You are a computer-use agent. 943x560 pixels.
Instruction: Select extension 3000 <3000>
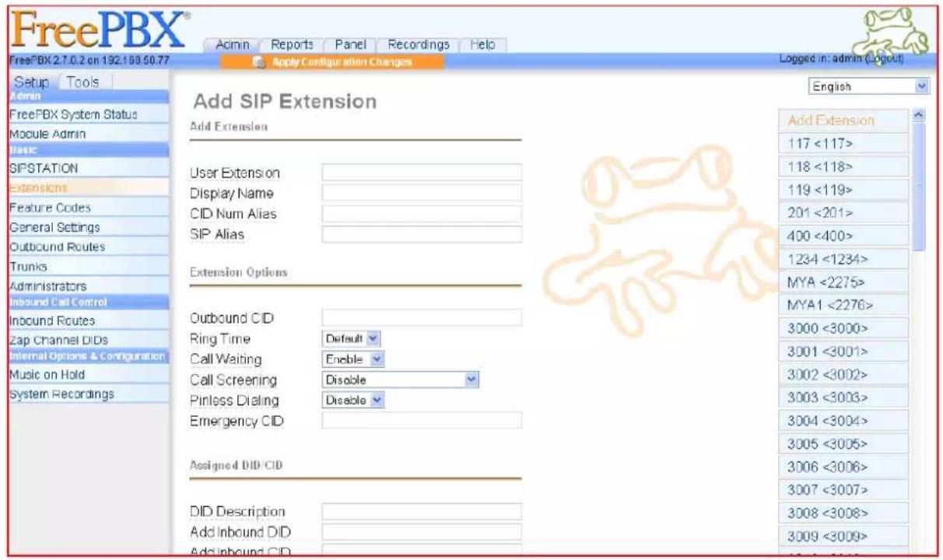coord(843,328)
